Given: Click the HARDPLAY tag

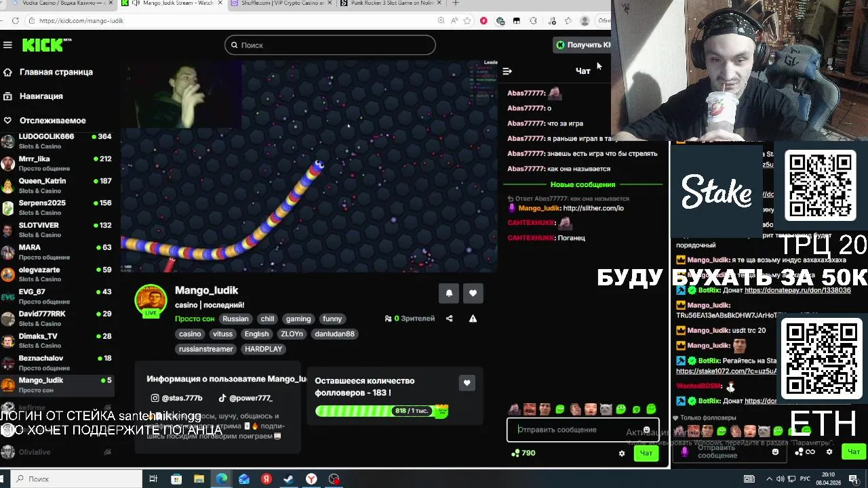Looking at the screenshot, I should [x=263, y=349].
